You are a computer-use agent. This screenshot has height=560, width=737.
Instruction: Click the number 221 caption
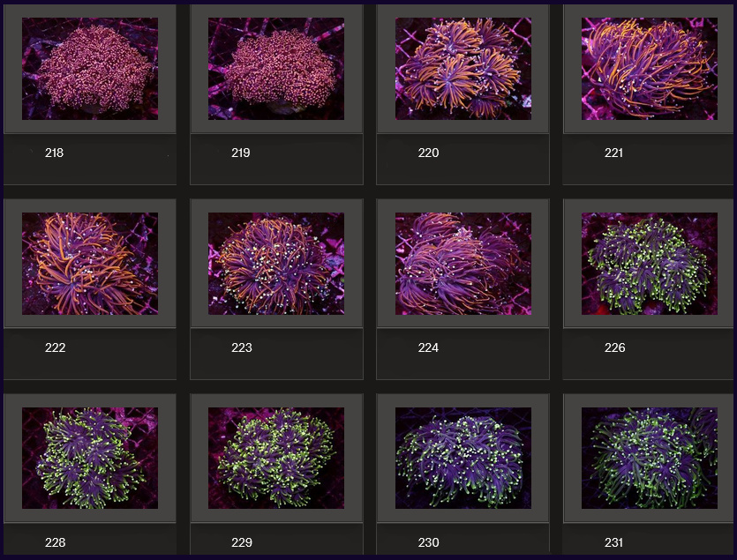pyautogui.click(x=613, y=153)
